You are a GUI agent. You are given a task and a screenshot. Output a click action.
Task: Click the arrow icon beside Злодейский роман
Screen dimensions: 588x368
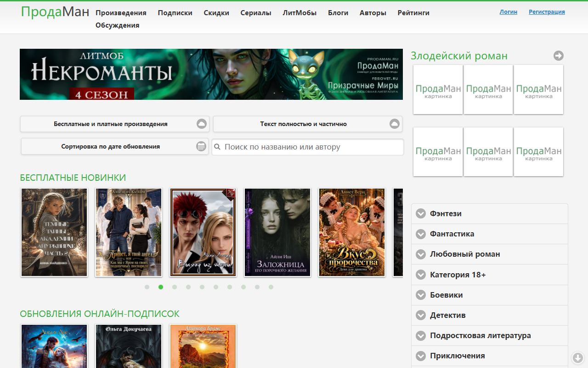coord(559,56)
